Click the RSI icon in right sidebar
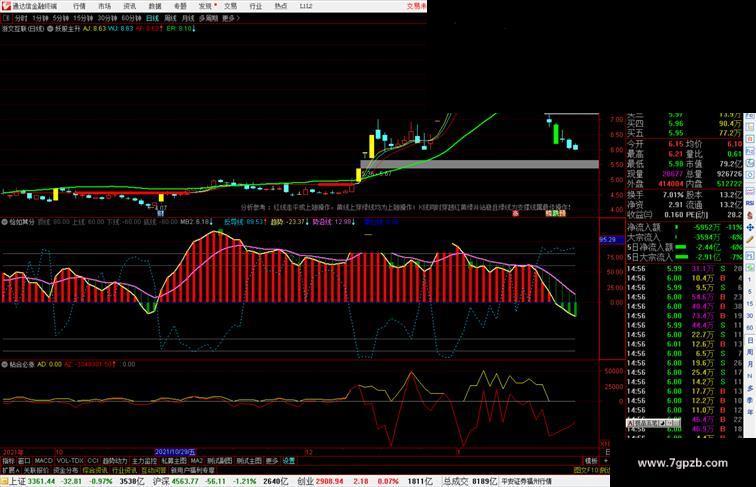 point(750,203)
